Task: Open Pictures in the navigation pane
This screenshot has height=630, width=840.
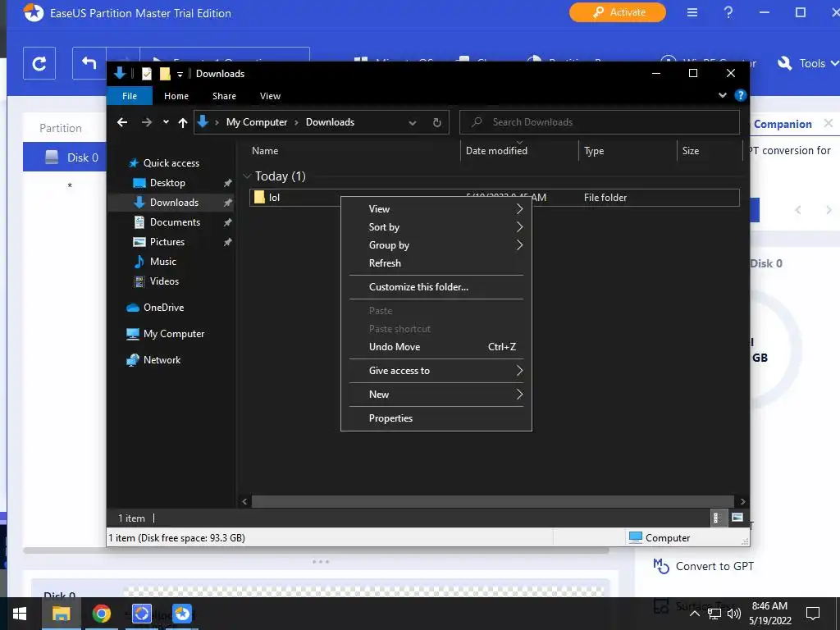Action: tap(167, 242)
